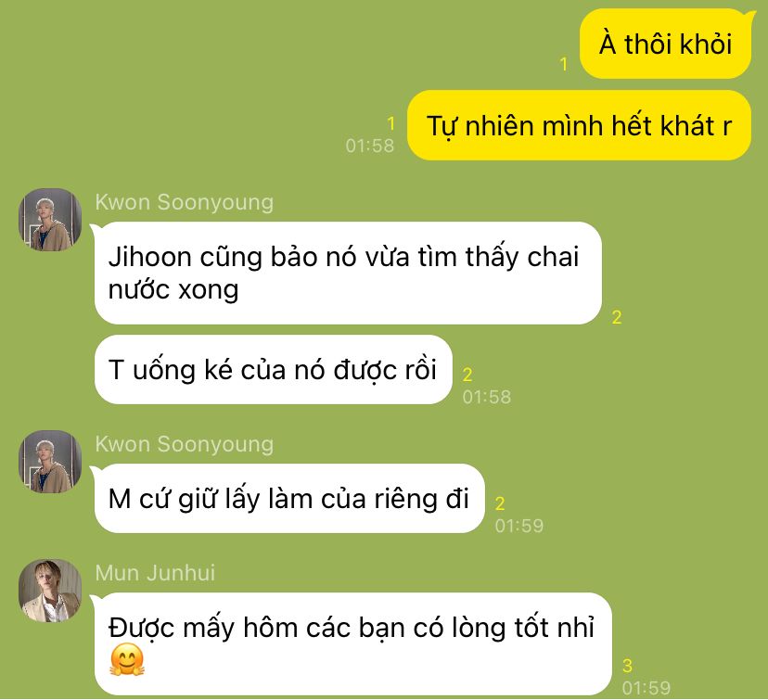The width and height of the screenshot is (768, 700).
Task: Tap the hugging face emoji in the last message
Action: [x=127, y=660]
